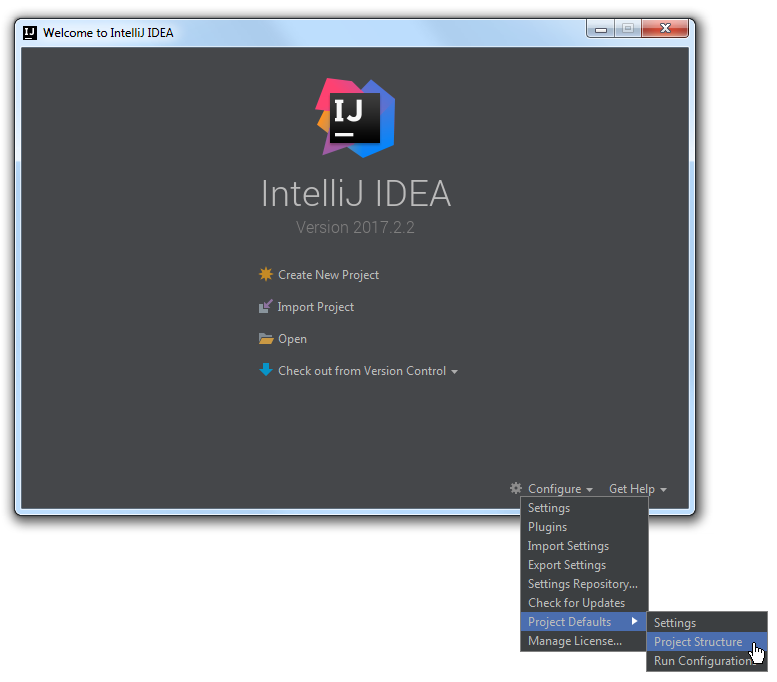Select Project Structure in the submenu

point(697,642)
